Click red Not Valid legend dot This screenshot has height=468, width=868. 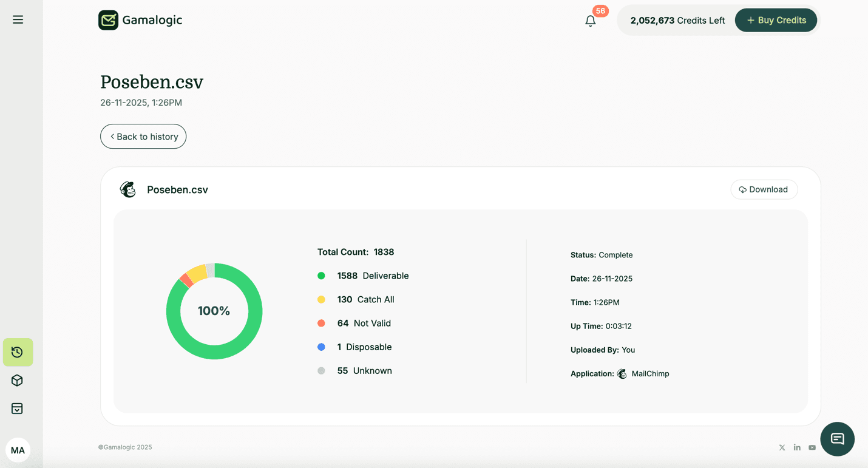click(x=321, y=323)
